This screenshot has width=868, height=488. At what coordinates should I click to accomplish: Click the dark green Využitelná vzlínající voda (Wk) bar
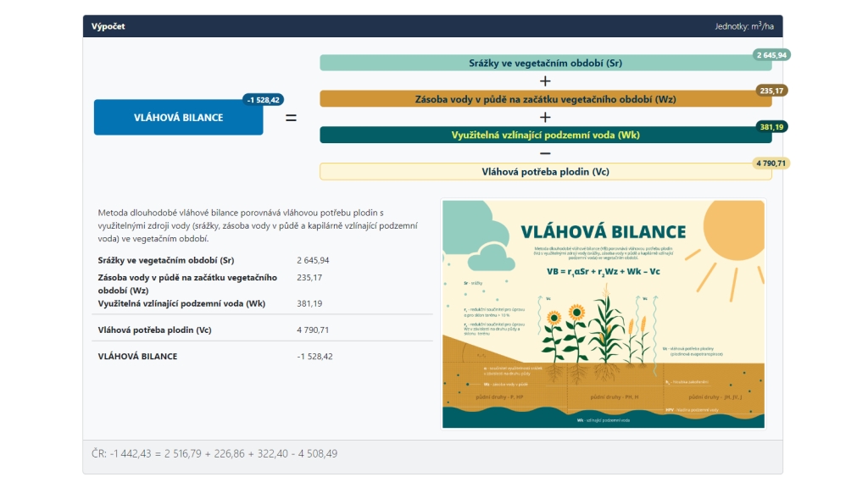click(x=545, y=135)
